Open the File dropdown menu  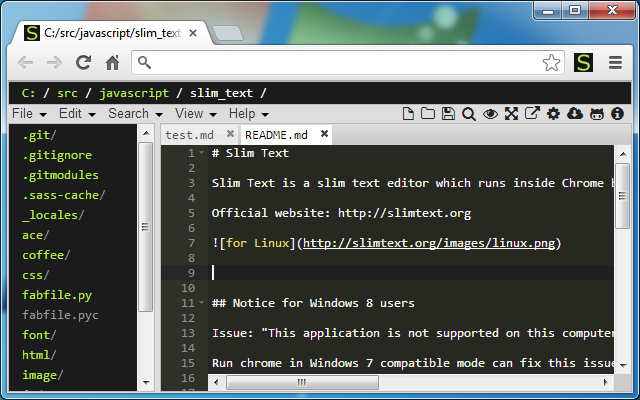(x=29, y=113)
